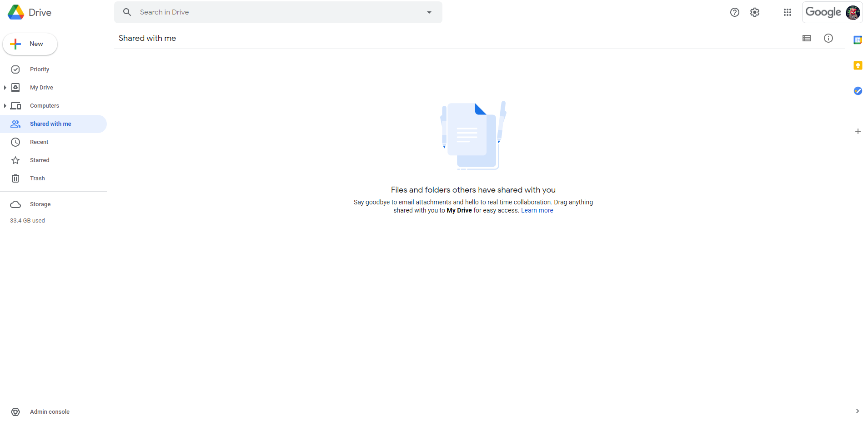Follow the Learn more link
Image resolution: width=868 pixels, height=421 pixels.
537,210
